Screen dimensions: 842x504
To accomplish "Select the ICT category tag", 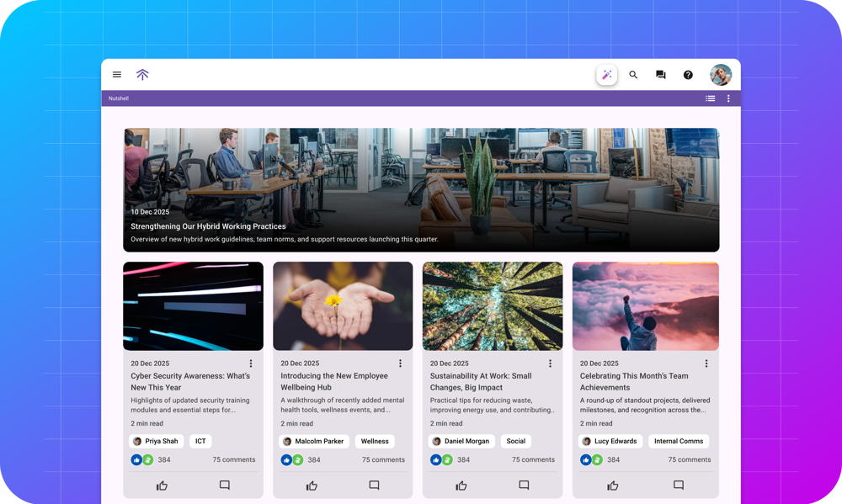I will 200,441.
